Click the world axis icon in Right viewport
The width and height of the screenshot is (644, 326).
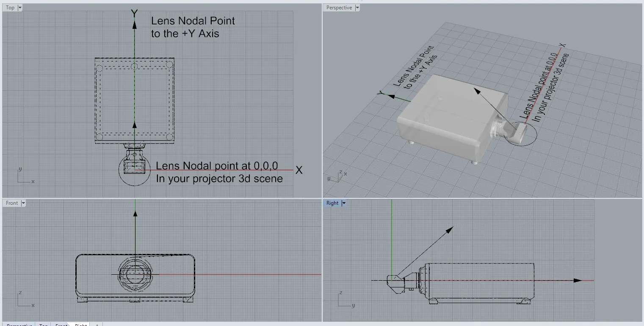click(x=345, y=300)
